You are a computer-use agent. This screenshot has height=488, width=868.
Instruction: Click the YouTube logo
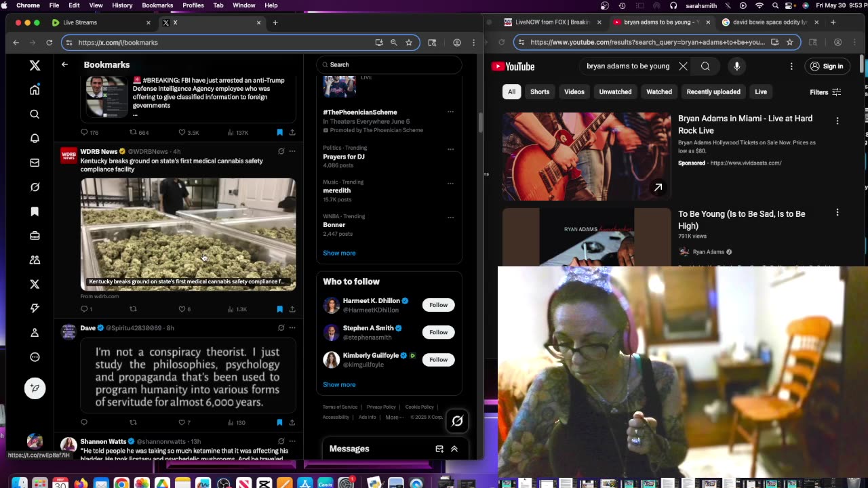[513, 66]
